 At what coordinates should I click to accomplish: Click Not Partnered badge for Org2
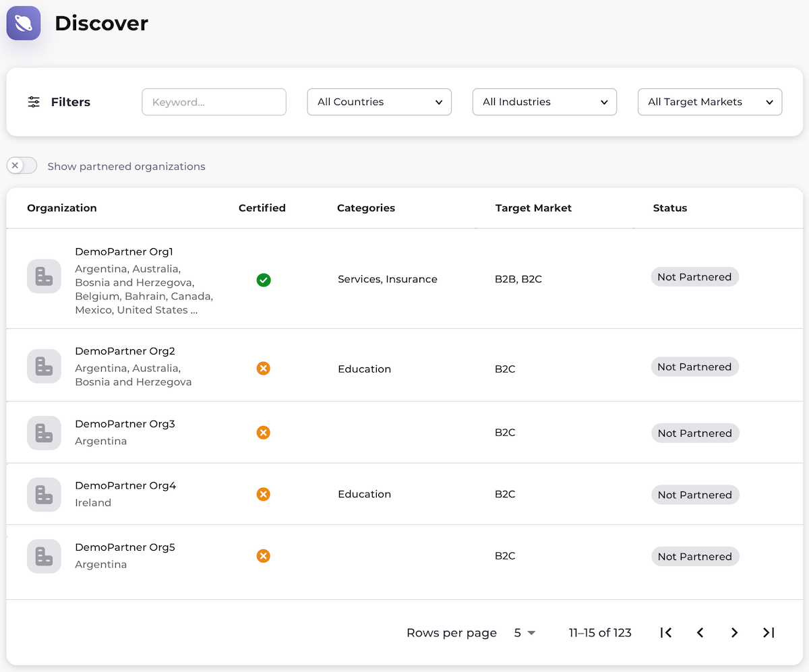pos(695,367)
